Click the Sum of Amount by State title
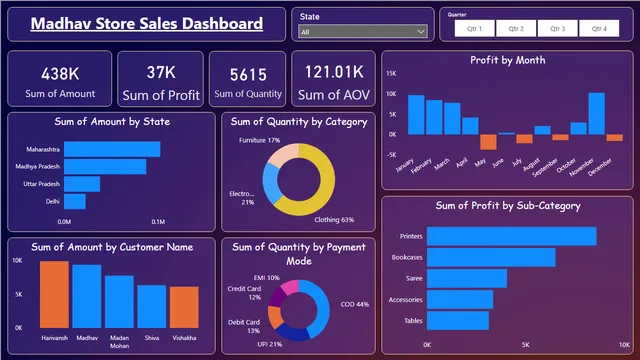 point(112,122)
